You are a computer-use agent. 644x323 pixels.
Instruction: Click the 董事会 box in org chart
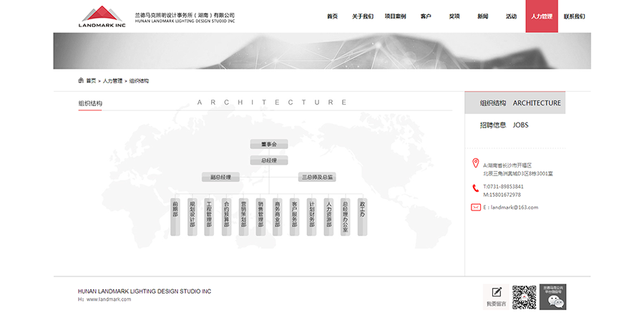pos(268,144)
